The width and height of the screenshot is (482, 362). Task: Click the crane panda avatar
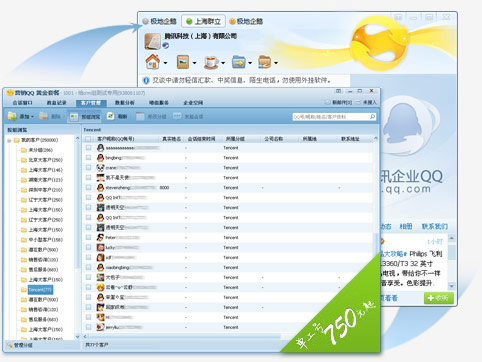coord(100,168)
